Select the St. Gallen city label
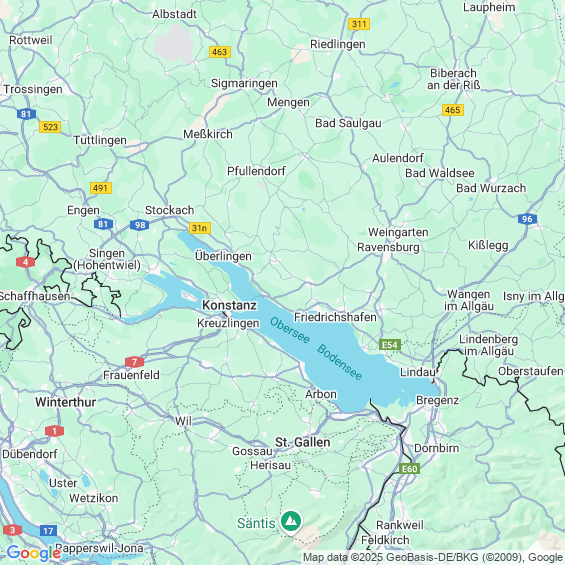The image size is (565, 565). point(303,442)
